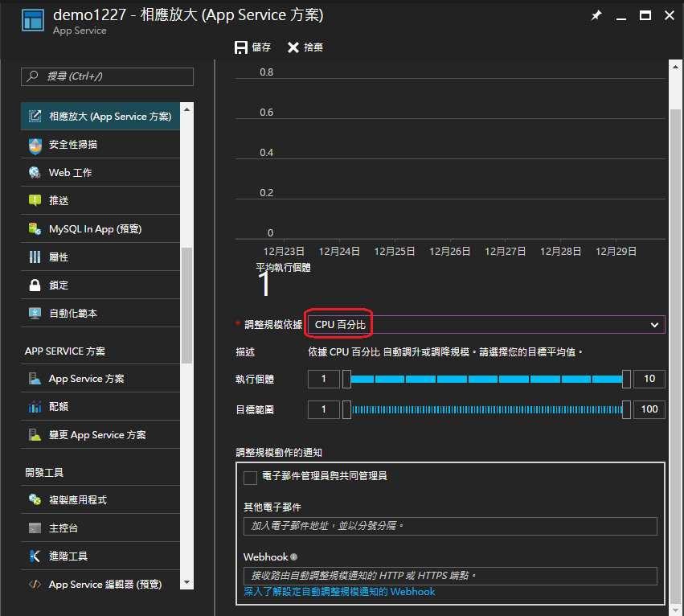Screen dimensions: 684x616
Task: Click the App Service blade icon beside demo1227
Action: point(33,20)
